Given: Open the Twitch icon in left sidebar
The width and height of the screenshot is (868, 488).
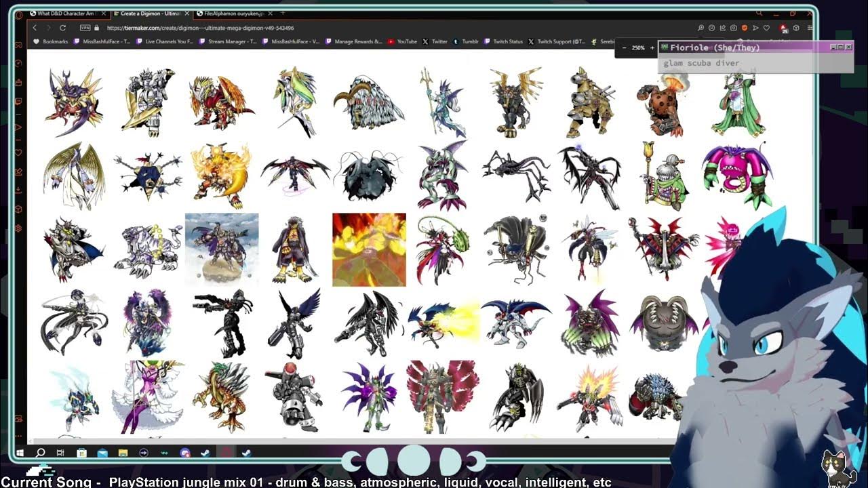Looking at the screenshot, I should point(19,101).
